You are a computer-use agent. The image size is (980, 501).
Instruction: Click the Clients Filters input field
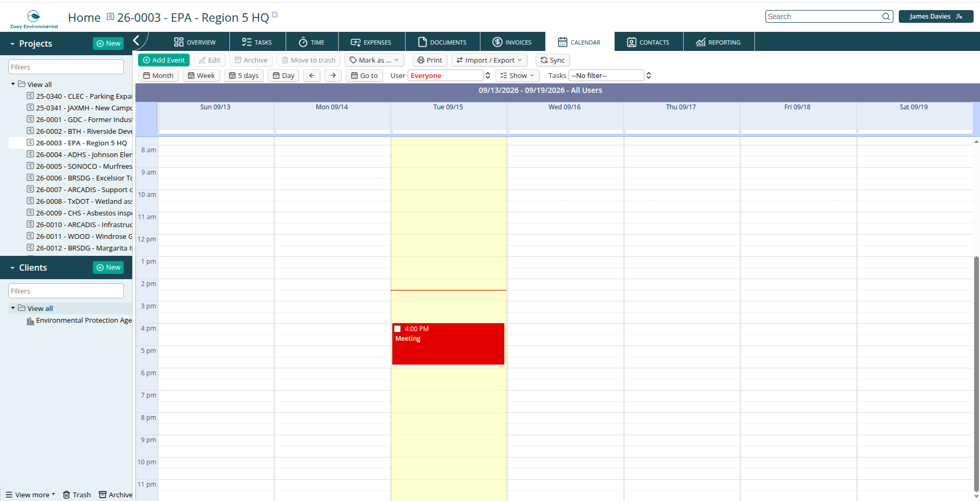click(x=66, y=291)
